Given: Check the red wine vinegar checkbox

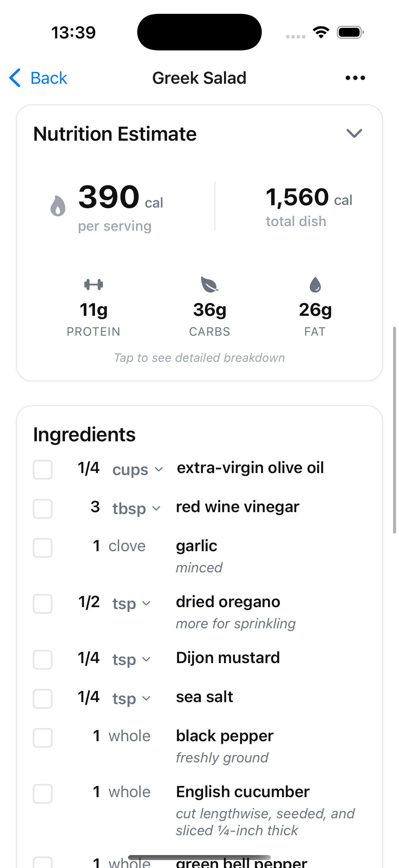Looking at the screenshot, I should tap(43, 508).
